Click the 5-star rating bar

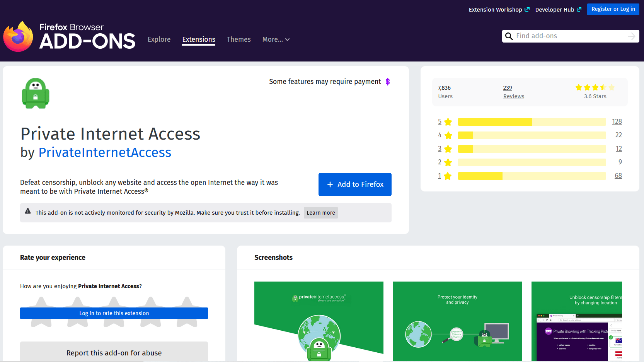coord(532,122)
